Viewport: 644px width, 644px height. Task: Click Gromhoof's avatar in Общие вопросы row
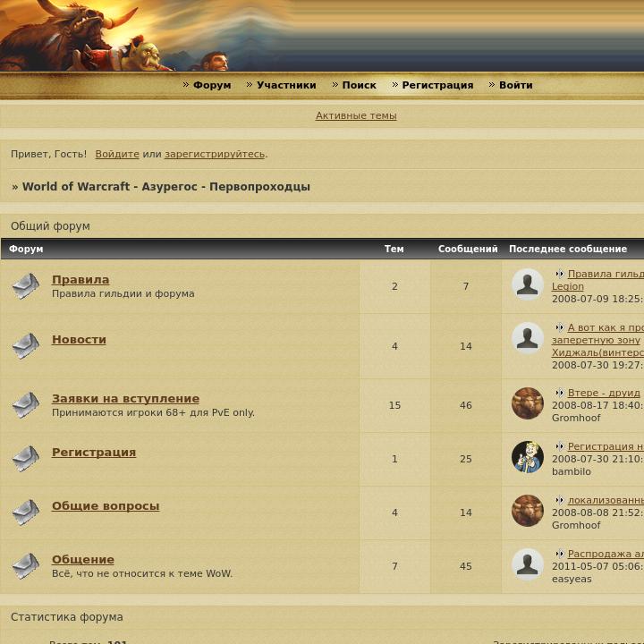[x=528, y=511]
